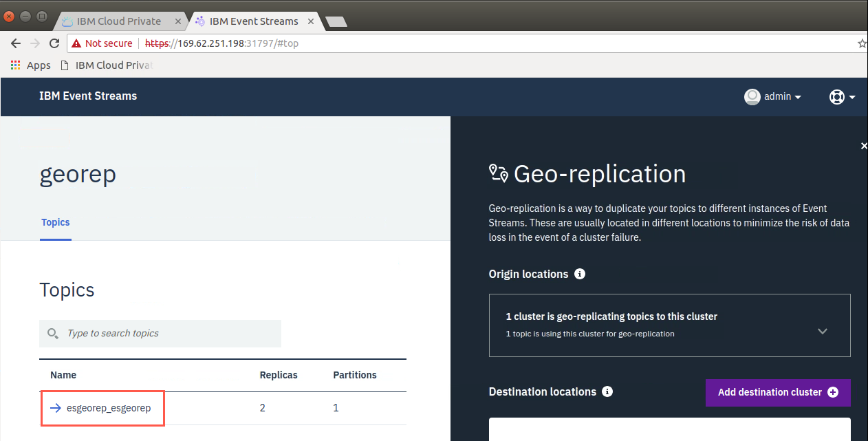
Task: Open the IBM Cloud Private bookmark
Action: click(107, 65)
